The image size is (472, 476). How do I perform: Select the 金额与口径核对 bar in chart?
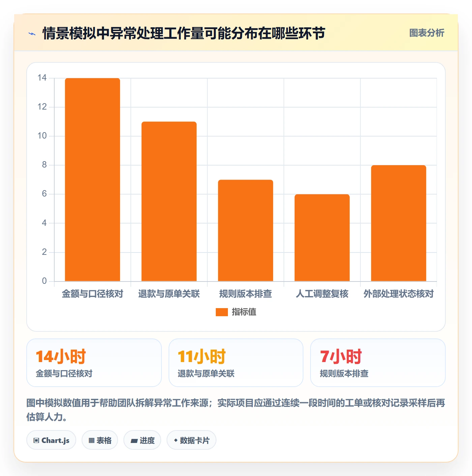pos(92,180)
